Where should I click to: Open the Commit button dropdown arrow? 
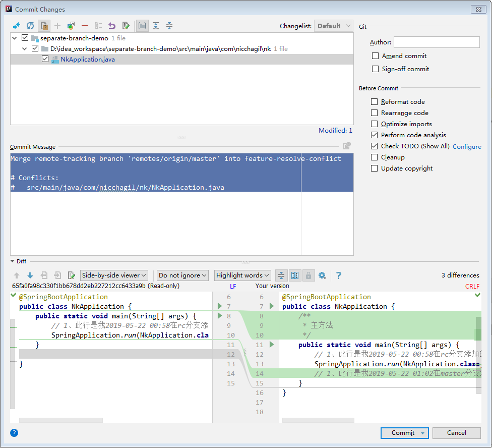(x=422, y=433)
